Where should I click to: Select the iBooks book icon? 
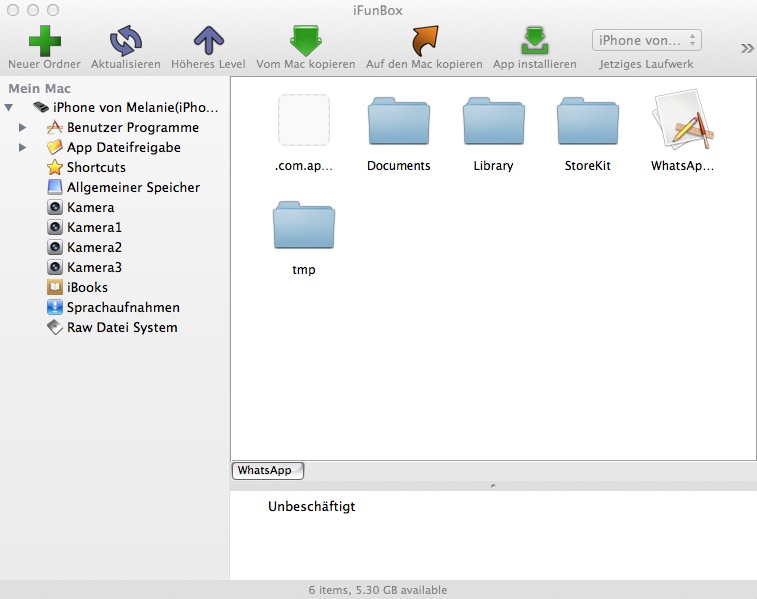(55, 287)
